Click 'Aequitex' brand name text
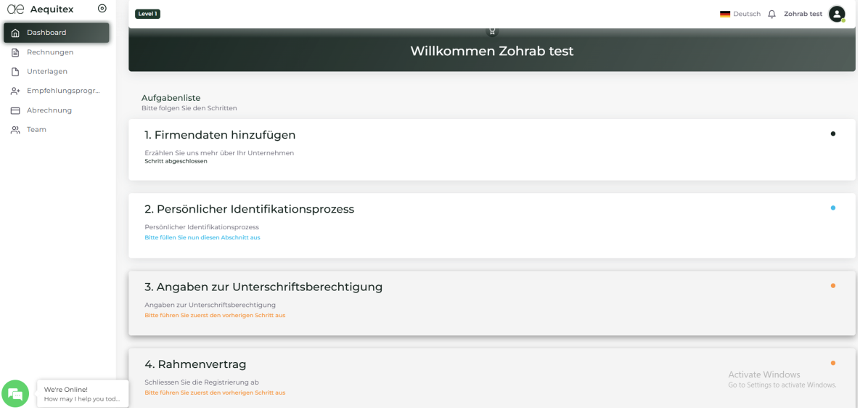 52,9
